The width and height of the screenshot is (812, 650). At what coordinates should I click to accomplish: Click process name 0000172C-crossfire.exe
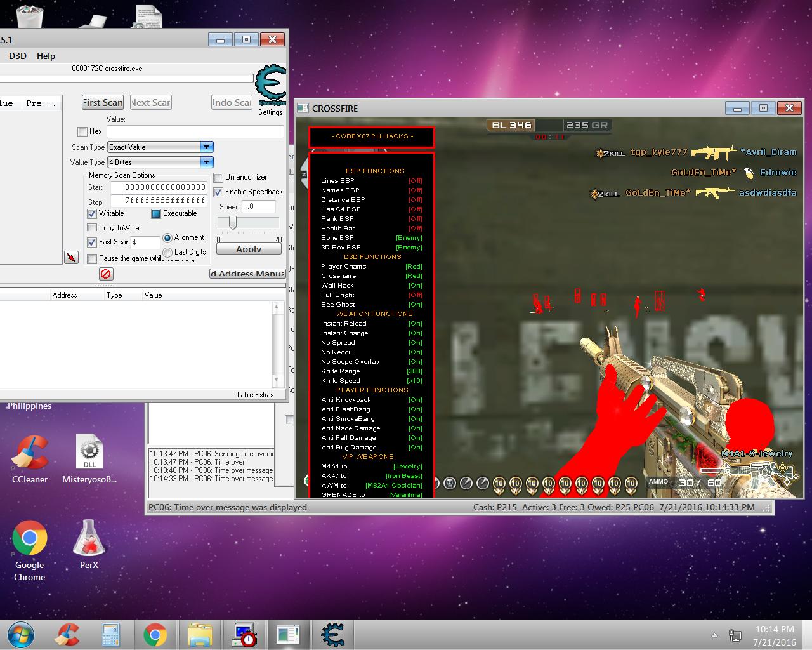(x=107, y=69)
